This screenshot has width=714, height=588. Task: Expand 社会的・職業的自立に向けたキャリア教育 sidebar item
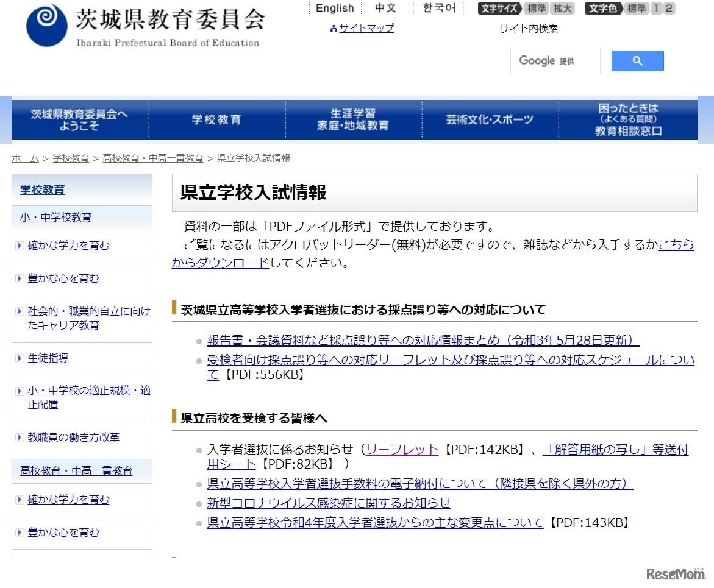click(x=19, y=311)
